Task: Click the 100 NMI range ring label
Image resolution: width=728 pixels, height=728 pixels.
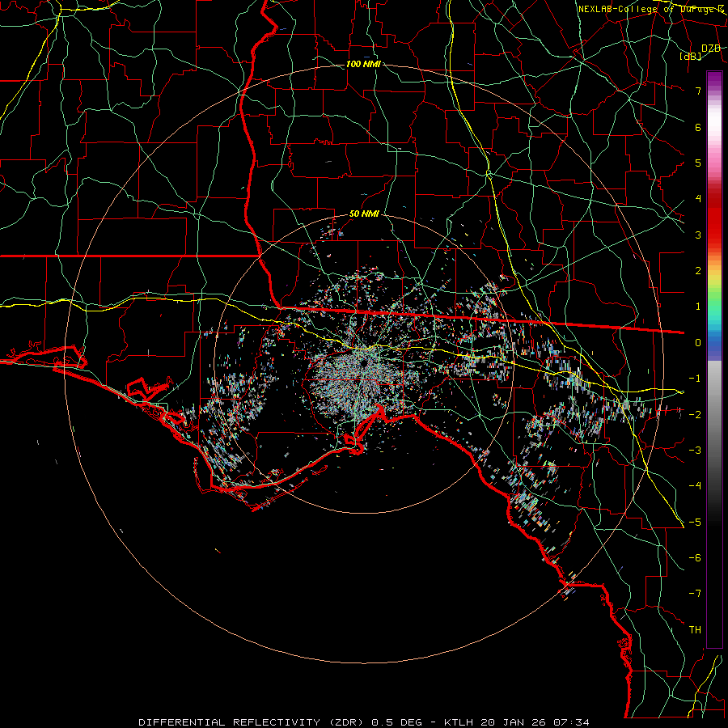Action: click(363, 64)
